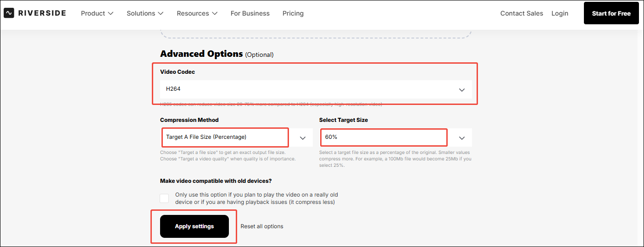Click Reset all options link

point(262,226)
